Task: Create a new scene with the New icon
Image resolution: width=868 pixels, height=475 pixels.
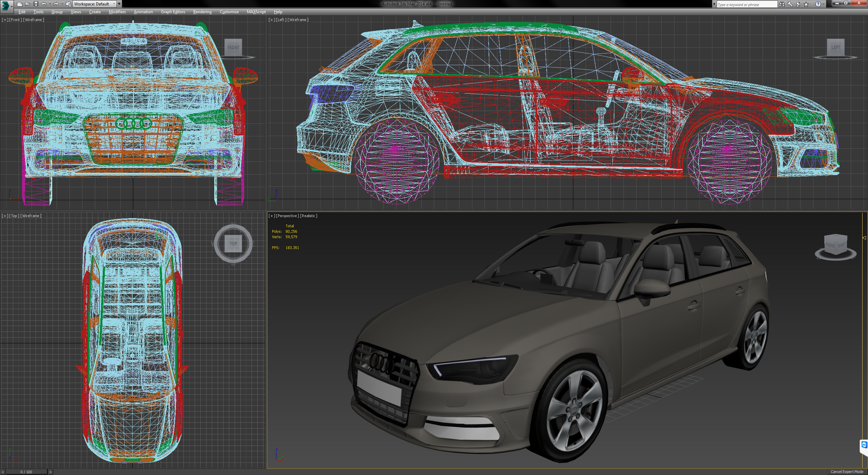Action: tap(20, 4)
